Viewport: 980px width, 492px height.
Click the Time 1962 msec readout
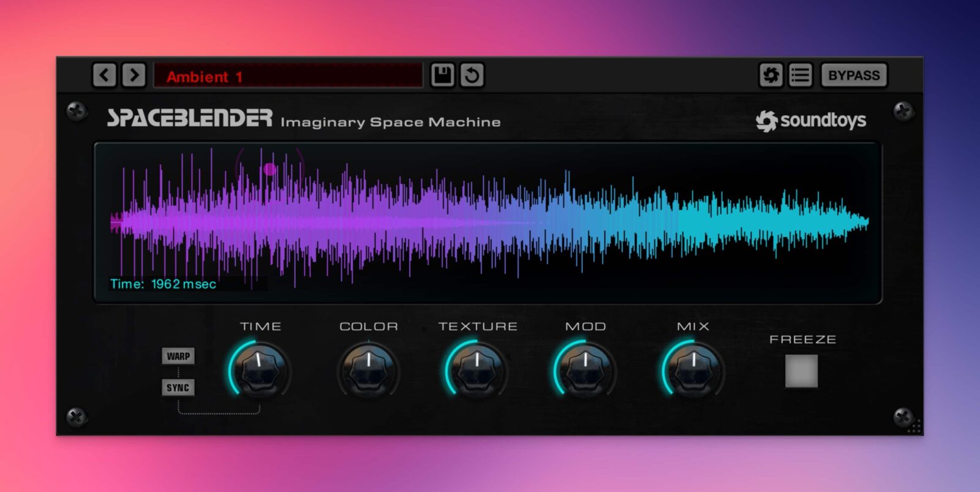tap(163, 284)
